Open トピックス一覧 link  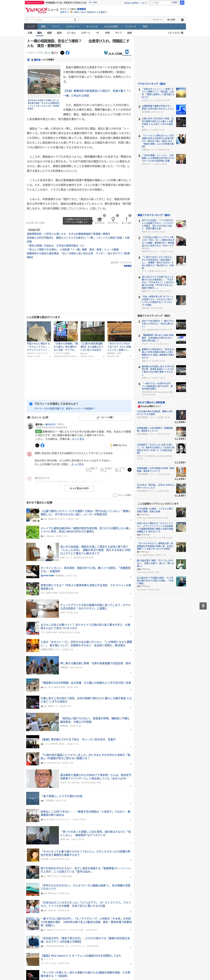(175, 33)
